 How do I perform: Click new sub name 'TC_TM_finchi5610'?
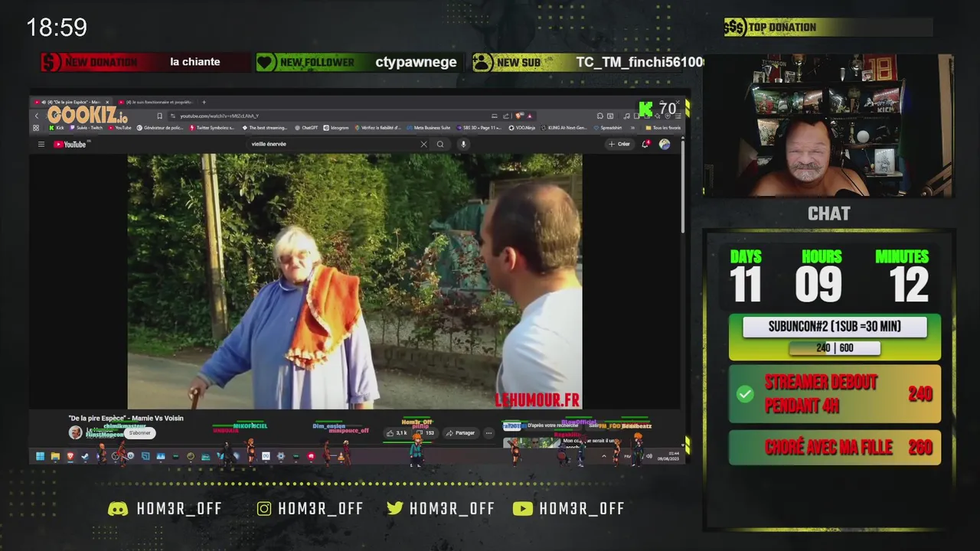(x=639, y=62)
